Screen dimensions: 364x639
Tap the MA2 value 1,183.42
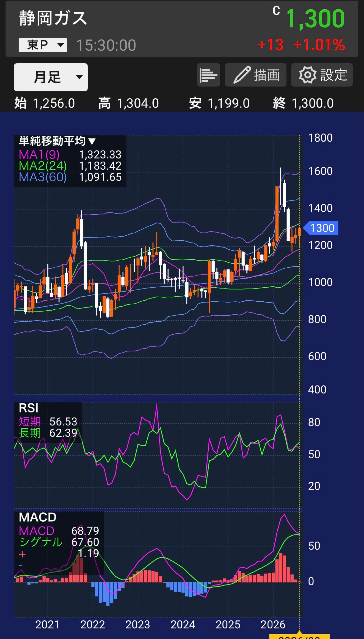(x=100, y=166)
